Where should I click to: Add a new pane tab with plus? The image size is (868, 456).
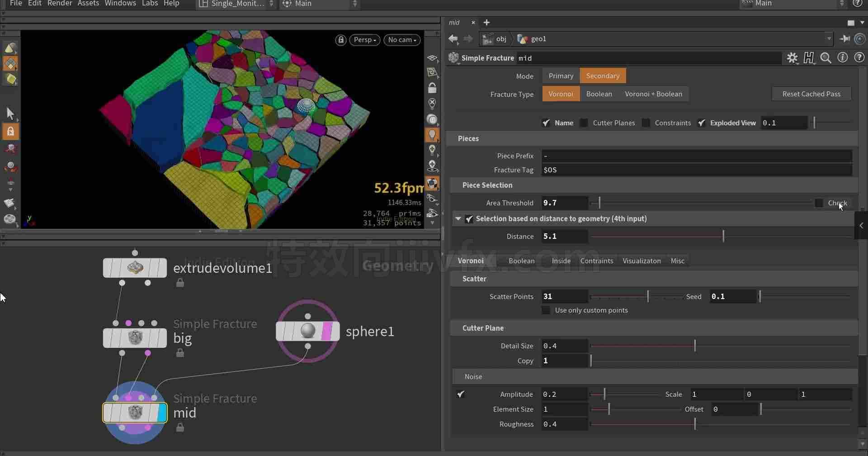(x=486, y=23)
